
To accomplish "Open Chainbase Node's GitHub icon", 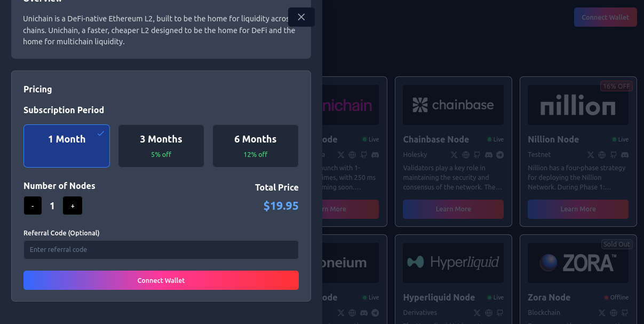I will pyautogui.click(x=478, y=155).
